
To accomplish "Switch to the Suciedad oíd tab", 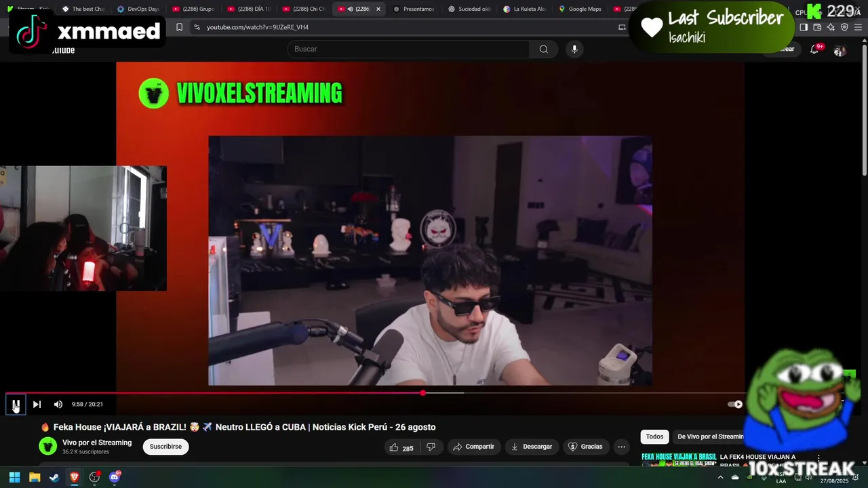I will (469, 9).
